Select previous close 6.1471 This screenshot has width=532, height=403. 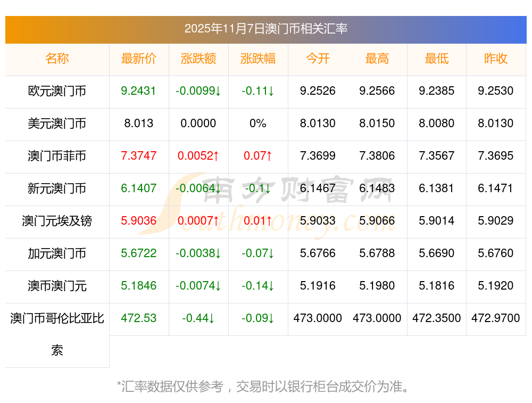[x=496, y=188]
